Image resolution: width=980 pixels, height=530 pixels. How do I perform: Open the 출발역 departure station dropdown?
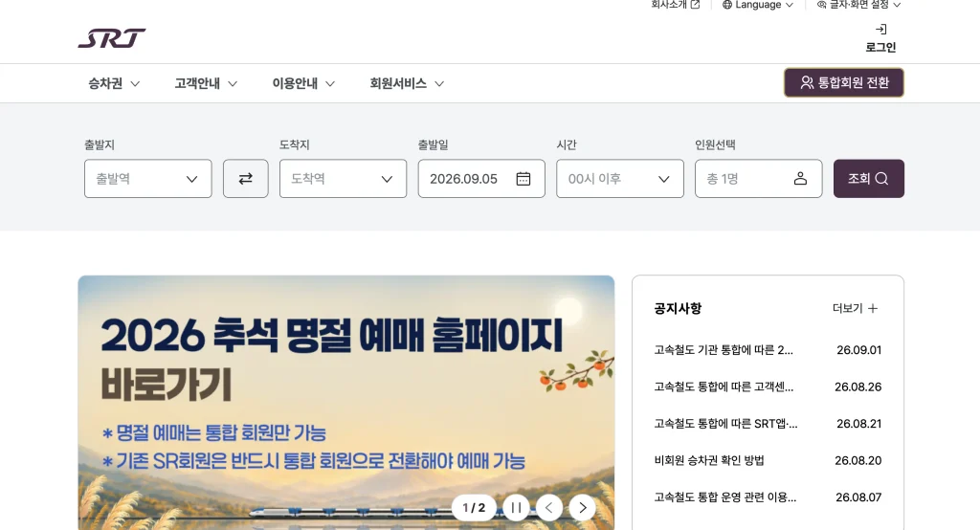pyautogui.click(x=148, y=179)
